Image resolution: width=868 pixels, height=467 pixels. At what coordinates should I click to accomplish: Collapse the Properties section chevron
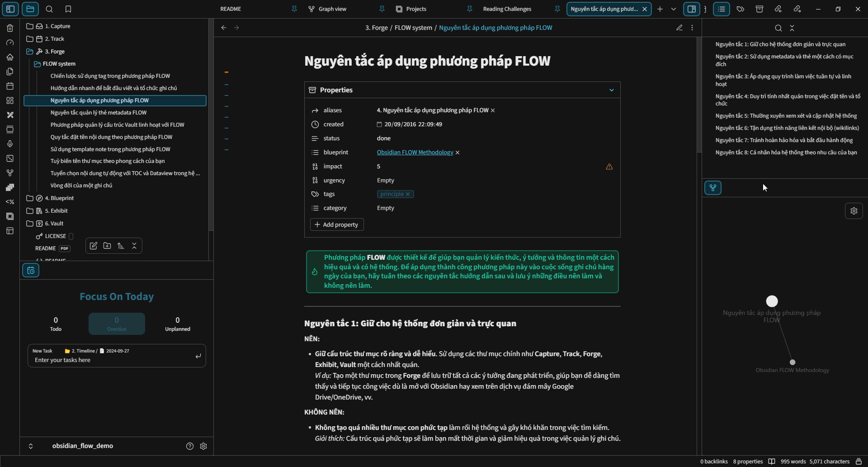point(611,90)
